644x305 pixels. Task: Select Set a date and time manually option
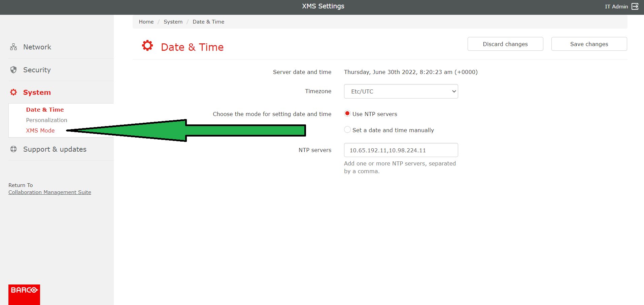(347, 129)
